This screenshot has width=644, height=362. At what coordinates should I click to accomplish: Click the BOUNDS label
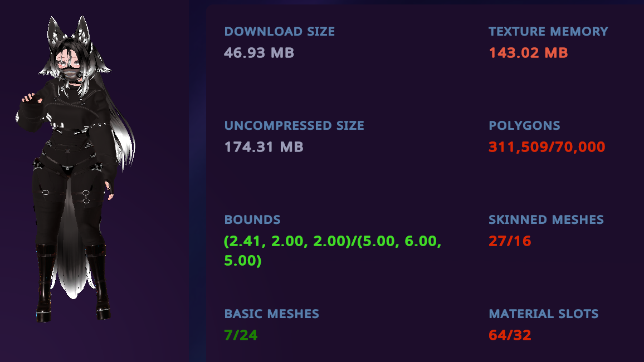(252, 219)
